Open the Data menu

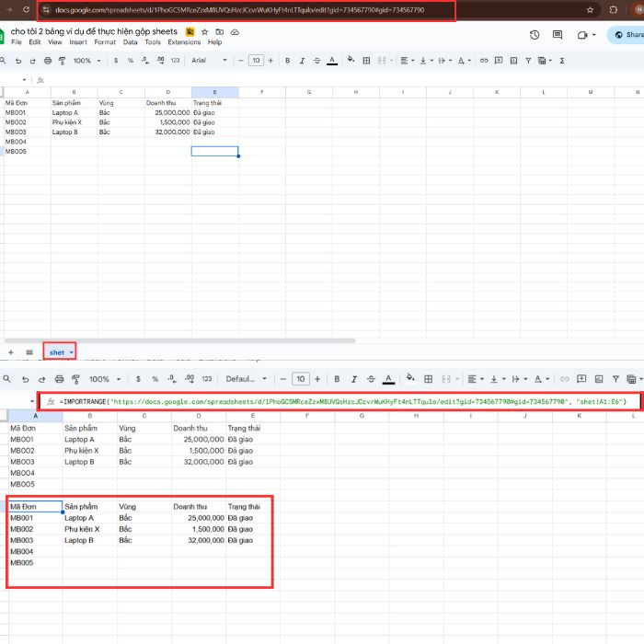(x=131, y=42)
